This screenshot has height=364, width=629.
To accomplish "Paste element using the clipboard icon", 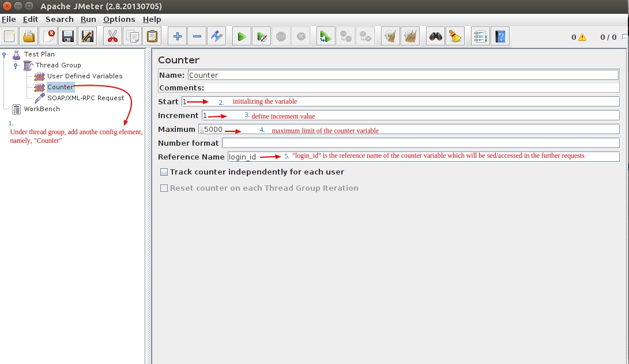I will point(152,36).
